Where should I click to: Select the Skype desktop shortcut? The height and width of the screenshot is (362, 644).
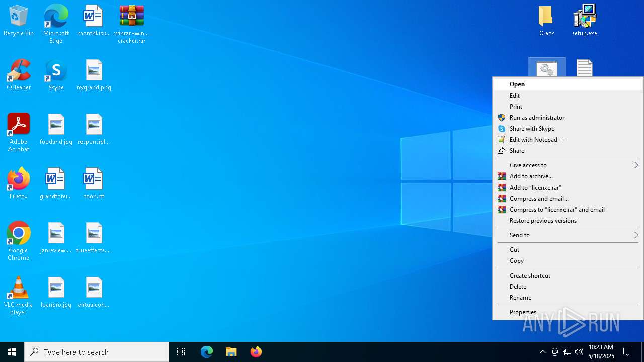tap(56, 75)
